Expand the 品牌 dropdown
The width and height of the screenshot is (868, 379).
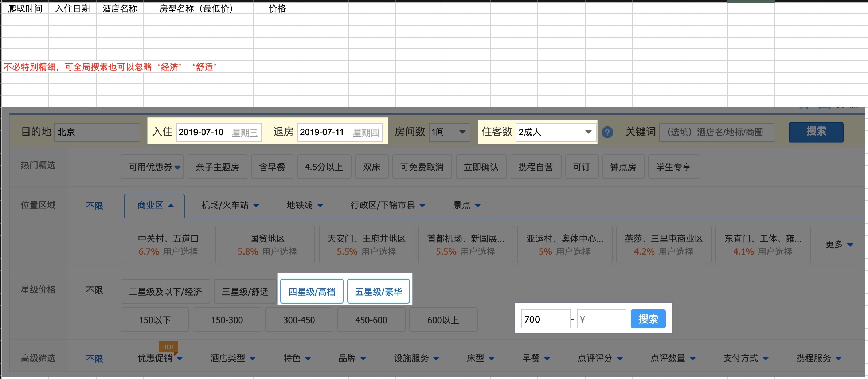pyautogui.click(x=352, y=358)
